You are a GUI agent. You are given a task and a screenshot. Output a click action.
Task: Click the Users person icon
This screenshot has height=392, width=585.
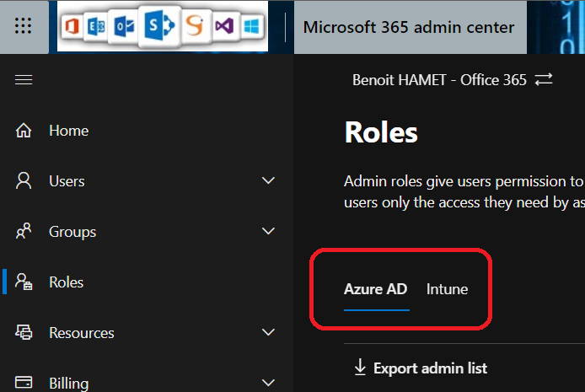(24, 181)
